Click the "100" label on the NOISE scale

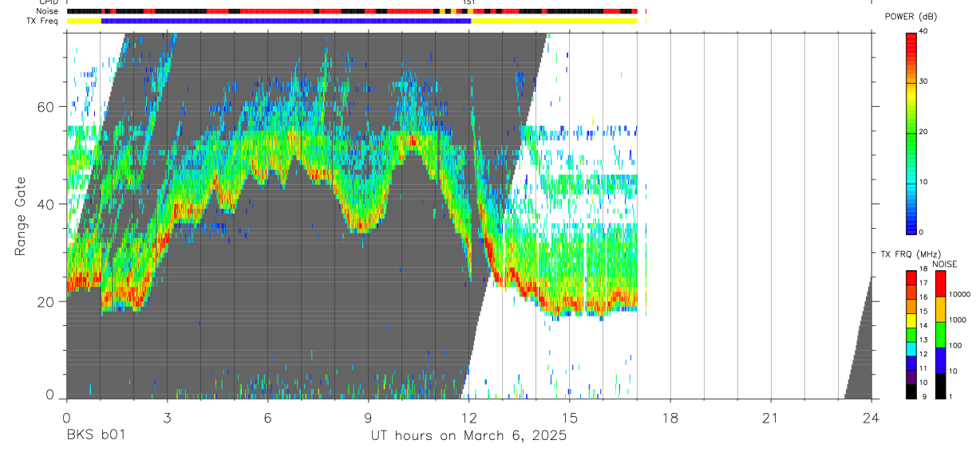[956, 346]
